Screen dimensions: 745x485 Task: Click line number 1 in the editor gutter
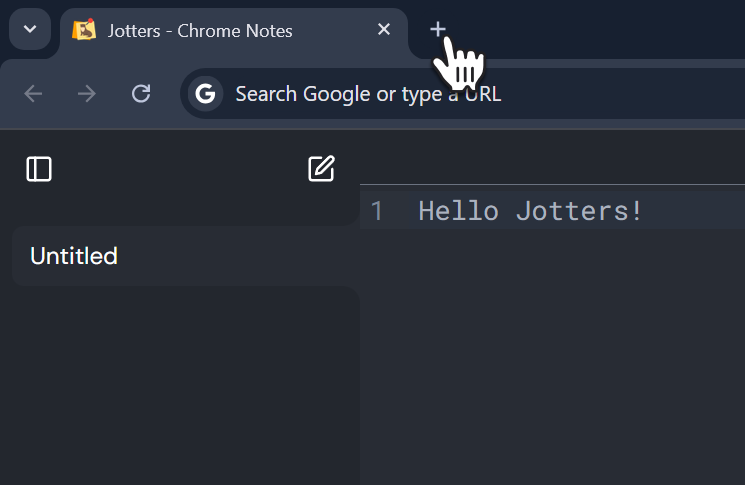pyautogui.click(x=377, y=211)
